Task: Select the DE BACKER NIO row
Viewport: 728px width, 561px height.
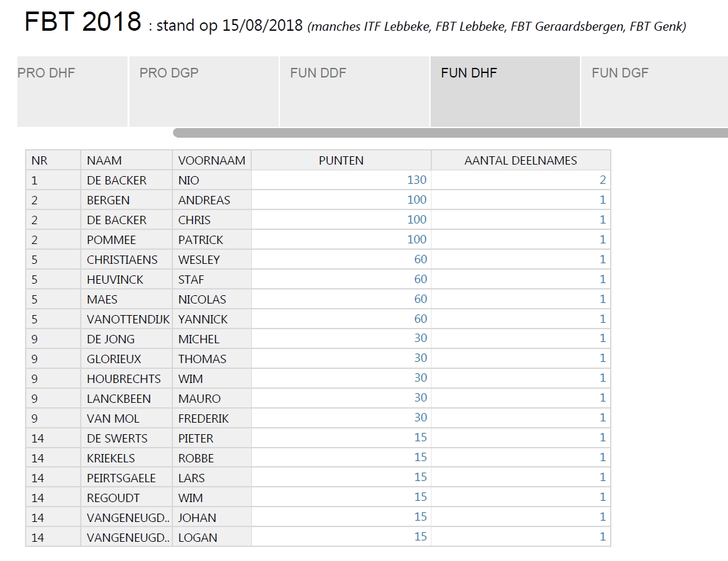Action: (x=318, y=180)
